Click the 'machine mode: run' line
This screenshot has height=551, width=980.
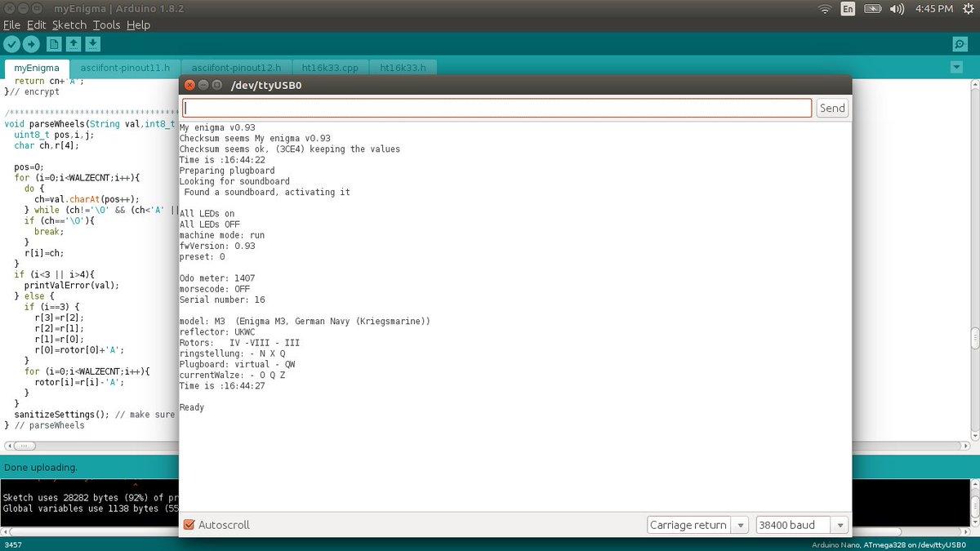point(222,235)
